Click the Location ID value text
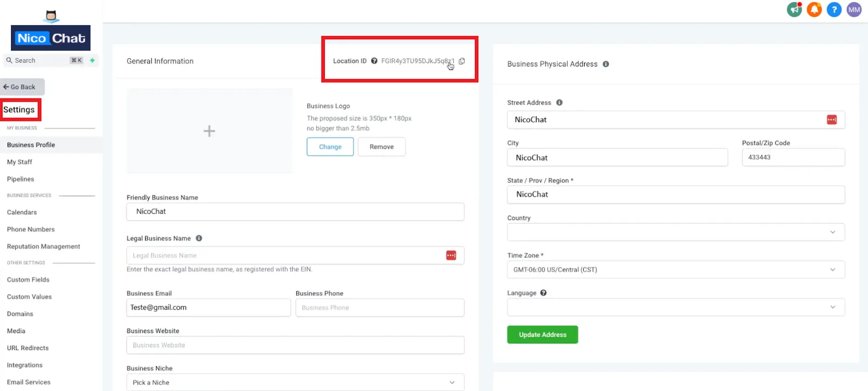Screen dimensions: 868x391 [x=418, y=61]
